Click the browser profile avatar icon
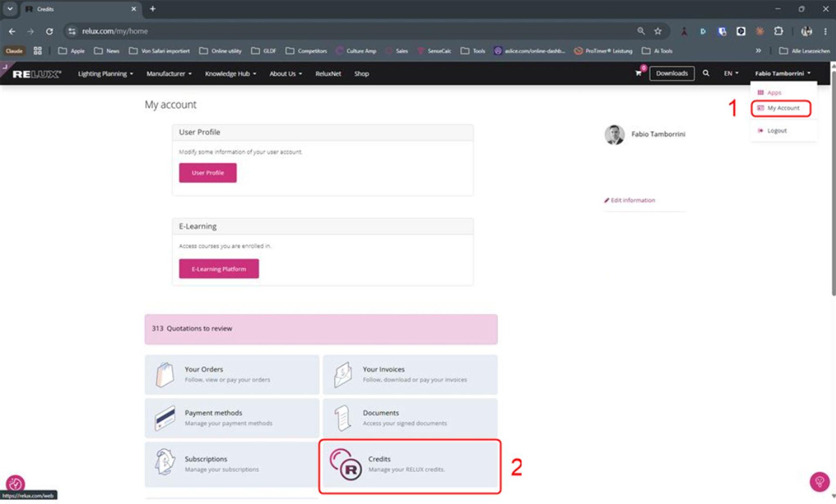The height and width of the screenshot is (504, 836). point(806,31)
